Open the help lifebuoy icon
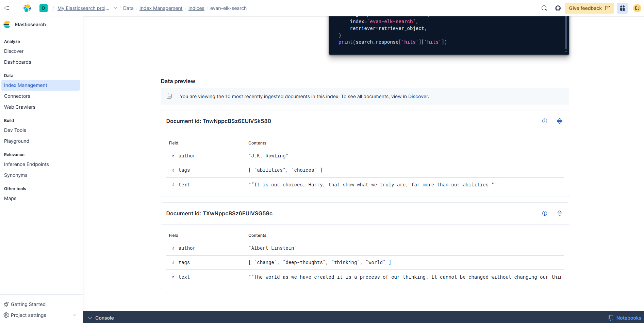This screenshot has width=644, height=323. (x=558, y=8)
